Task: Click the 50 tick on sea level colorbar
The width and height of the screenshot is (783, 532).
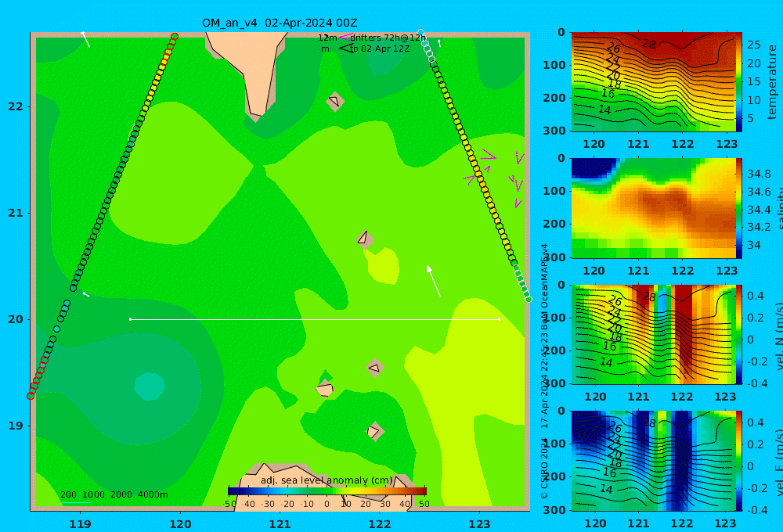Action: (424, 504)
